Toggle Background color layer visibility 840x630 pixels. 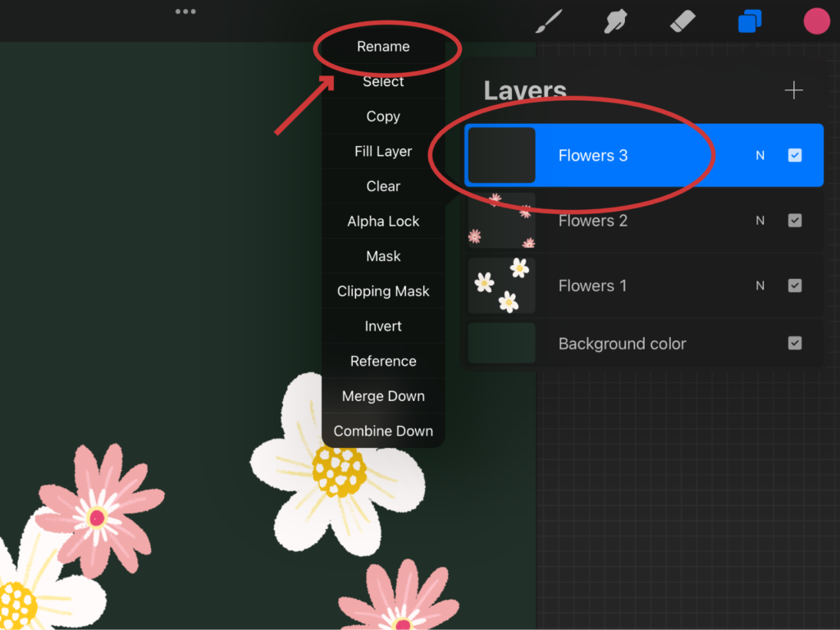pos(794,343)
